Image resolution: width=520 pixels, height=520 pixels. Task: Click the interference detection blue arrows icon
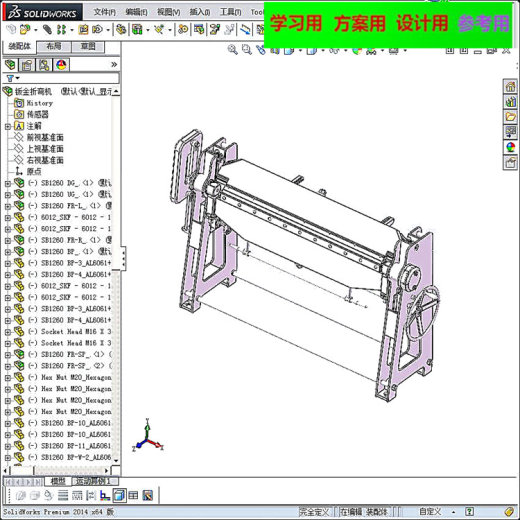[x=245, y=29]
